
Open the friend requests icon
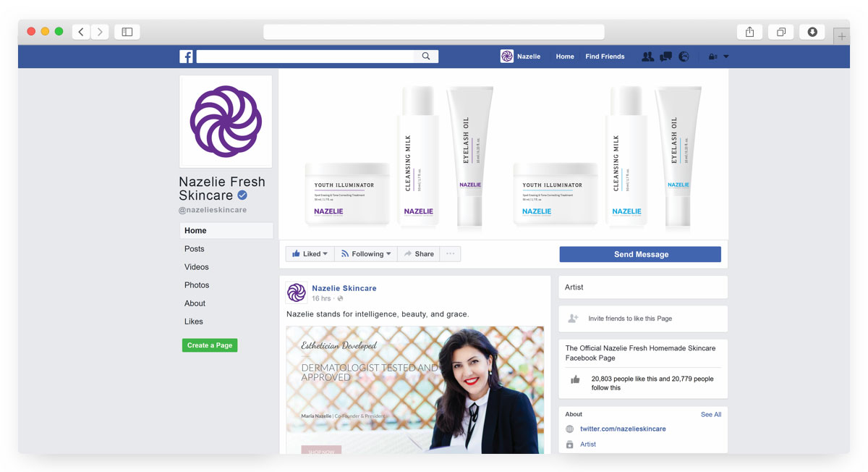[x=647, y=56]
